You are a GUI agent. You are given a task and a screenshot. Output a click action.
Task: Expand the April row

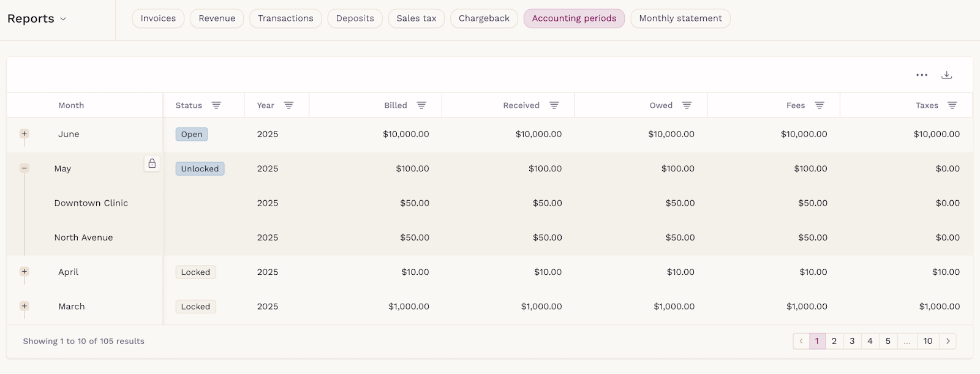coord(24,271)
